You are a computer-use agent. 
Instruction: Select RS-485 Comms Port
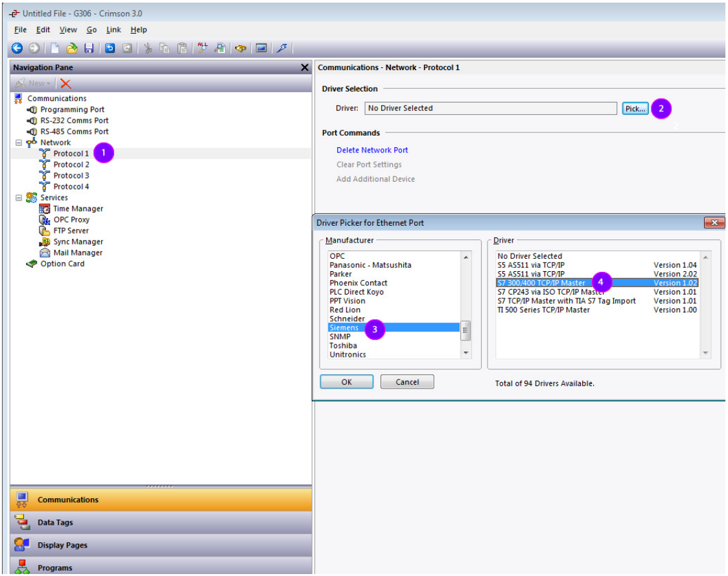coord(75,132)
